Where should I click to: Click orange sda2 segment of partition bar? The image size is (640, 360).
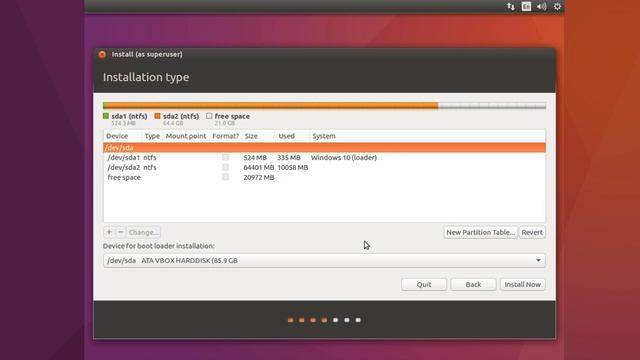[272, 106]
